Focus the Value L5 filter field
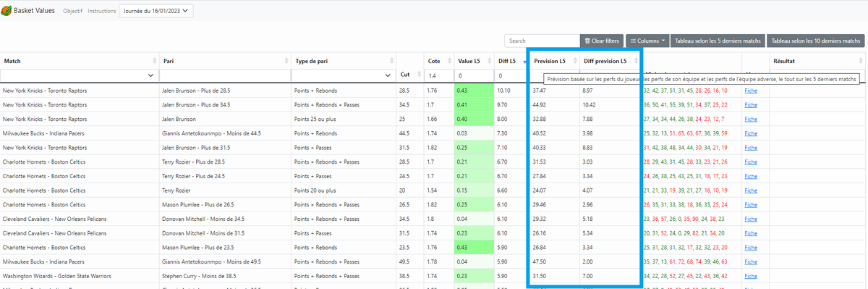 coord(474,75)
